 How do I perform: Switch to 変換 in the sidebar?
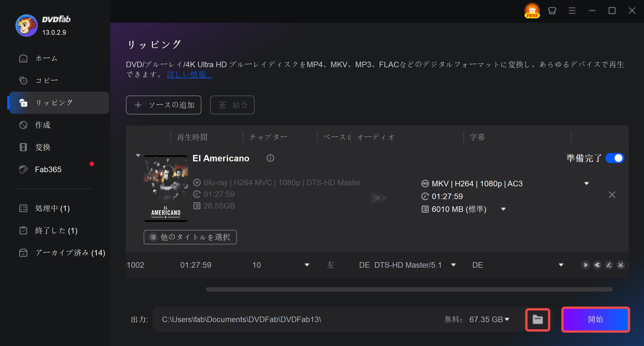coord(59,147)
